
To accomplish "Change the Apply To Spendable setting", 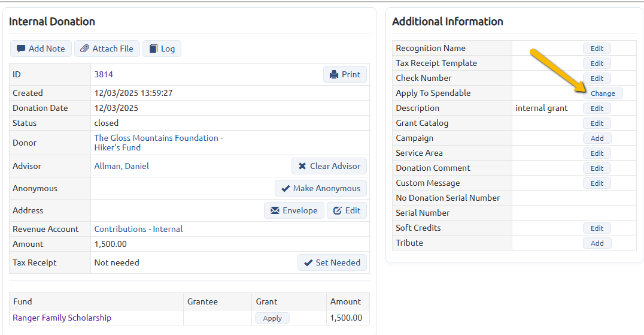I will [603, 93].
